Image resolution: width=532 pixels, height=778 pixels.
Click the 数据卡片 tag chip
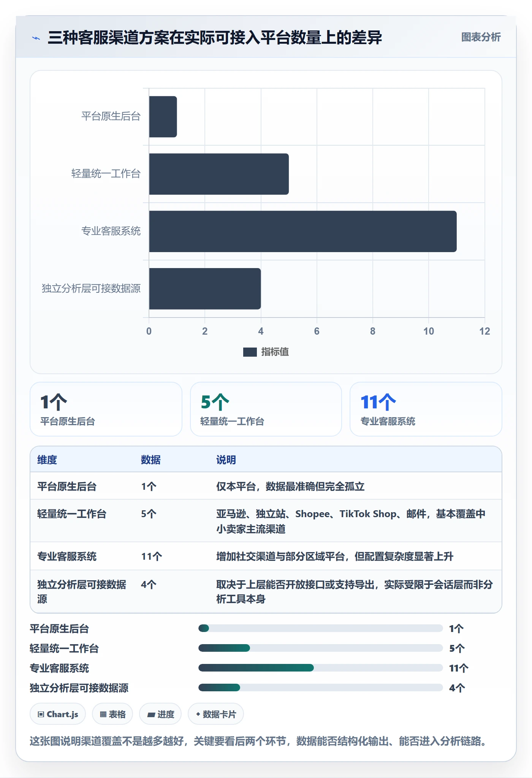216,714
